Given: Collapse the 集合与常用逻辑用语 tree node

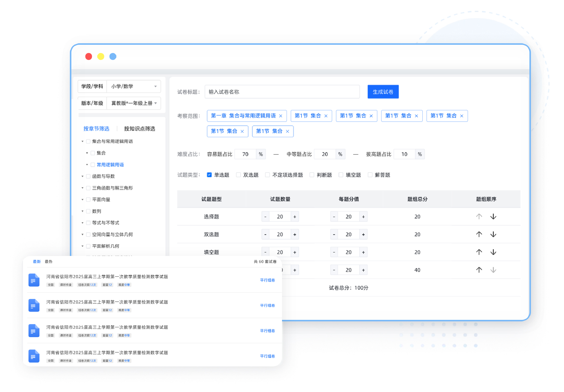Looking at the screenshot, I should (83, 141).
